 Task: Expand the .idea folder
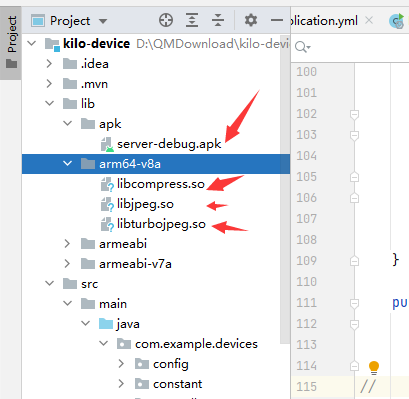coord(49,64)
